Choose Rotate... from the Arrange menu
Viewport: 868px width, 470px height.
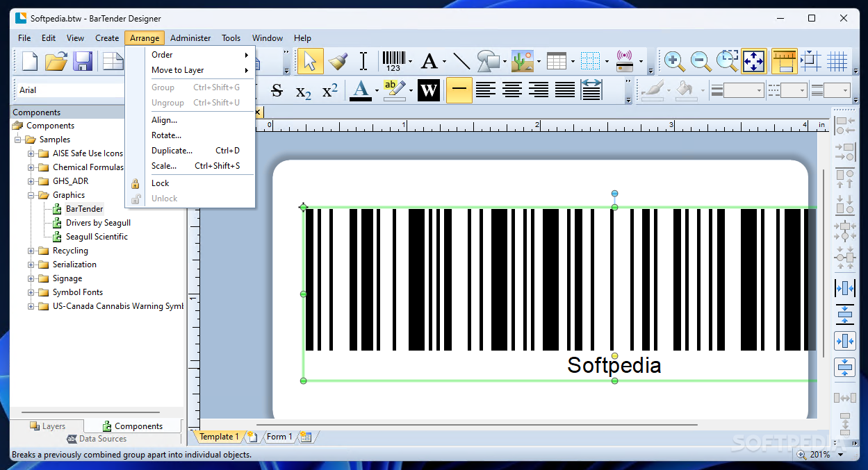[x=190, y=135]
